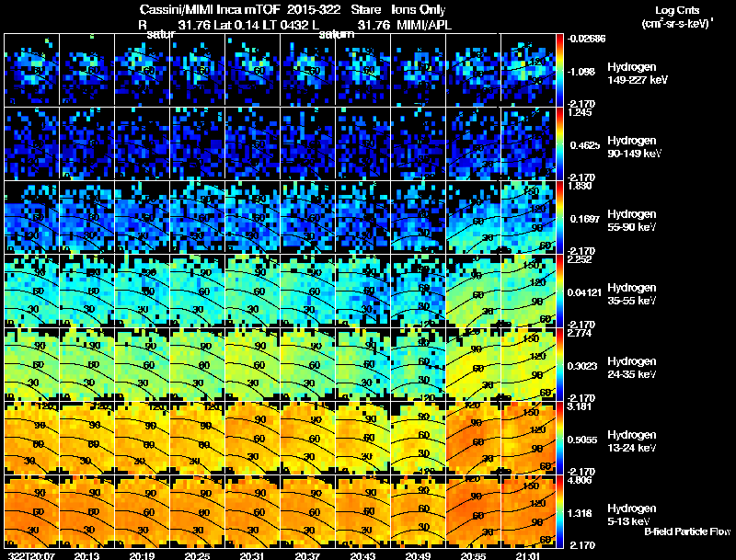Open the 13-24 keV image panel at 20:43
Image resolution: width=736 pixels, height=560 pixels.
coord(362,438)
